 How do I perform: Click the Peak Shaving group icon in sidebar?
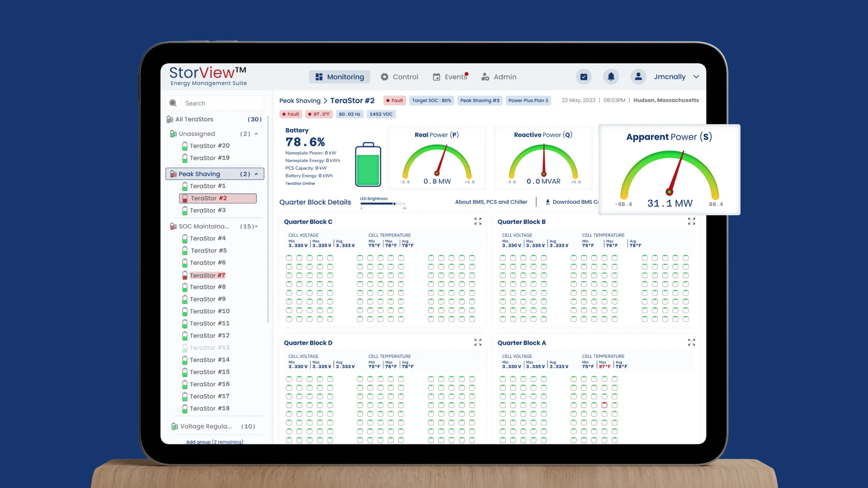tap(173, 174)
